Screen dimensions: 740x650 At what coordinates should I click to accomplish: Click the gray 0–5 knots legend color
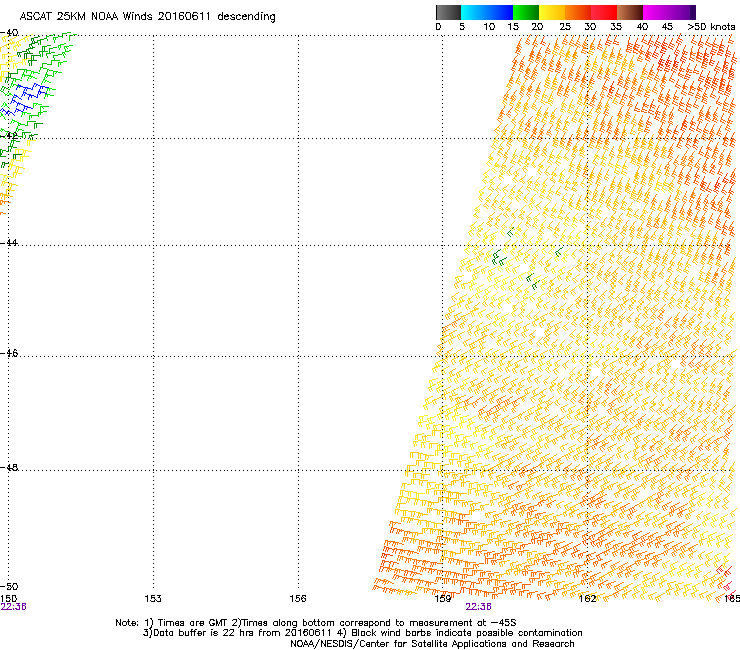(448, 12)
